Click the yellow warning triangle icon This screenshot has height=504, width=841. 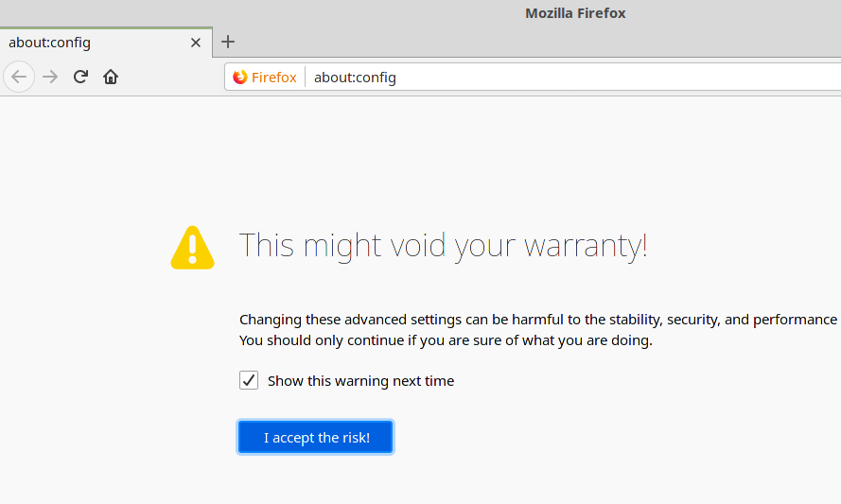pos(193,247)
